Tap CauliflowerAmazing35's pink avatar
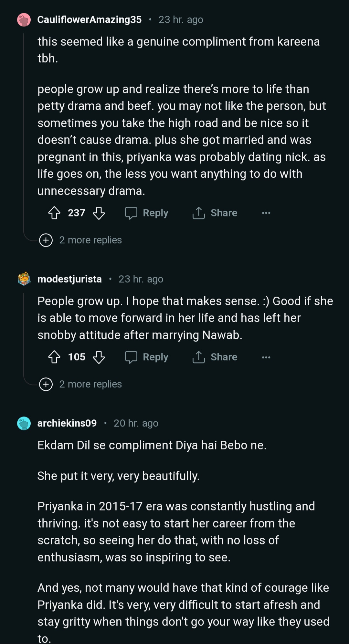This screenshot has height=644, width=349. click(24, 20)
